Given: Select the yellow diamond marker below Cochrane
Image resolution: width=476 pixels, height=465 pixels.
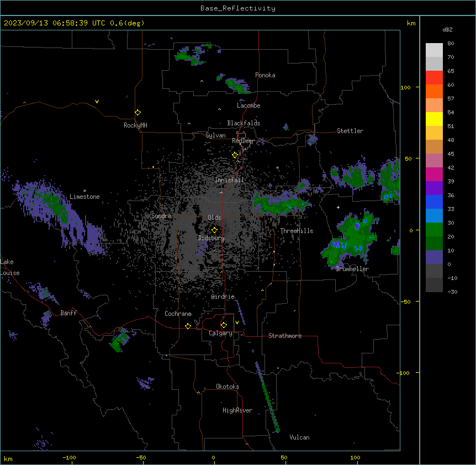Looking at the screenshot, I should 188,326.
